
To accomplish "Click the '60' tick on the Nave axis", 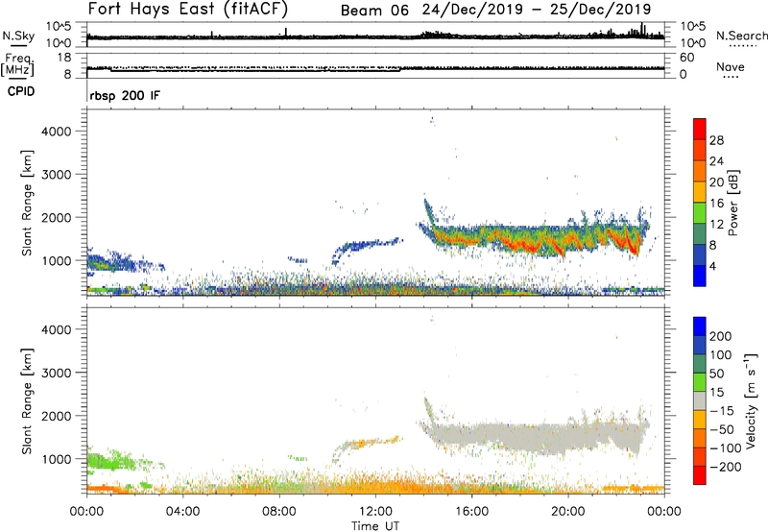I will click(687, 58).
